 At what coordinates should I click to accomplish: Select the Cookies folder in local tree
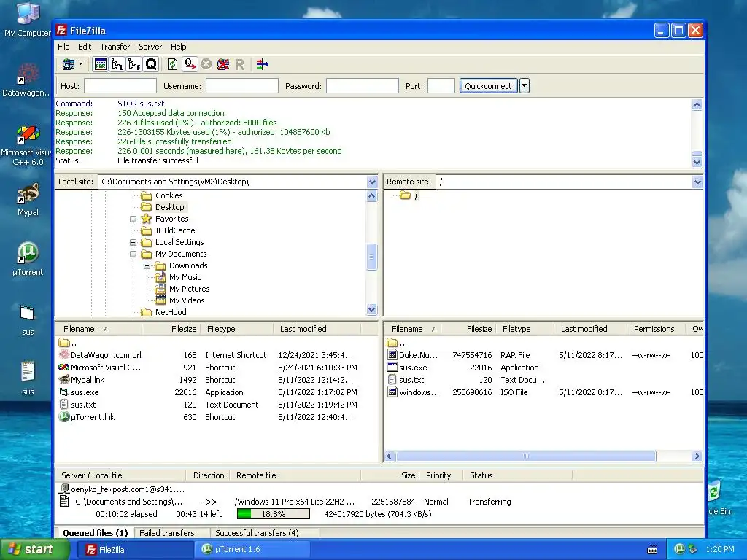(169, 195)
